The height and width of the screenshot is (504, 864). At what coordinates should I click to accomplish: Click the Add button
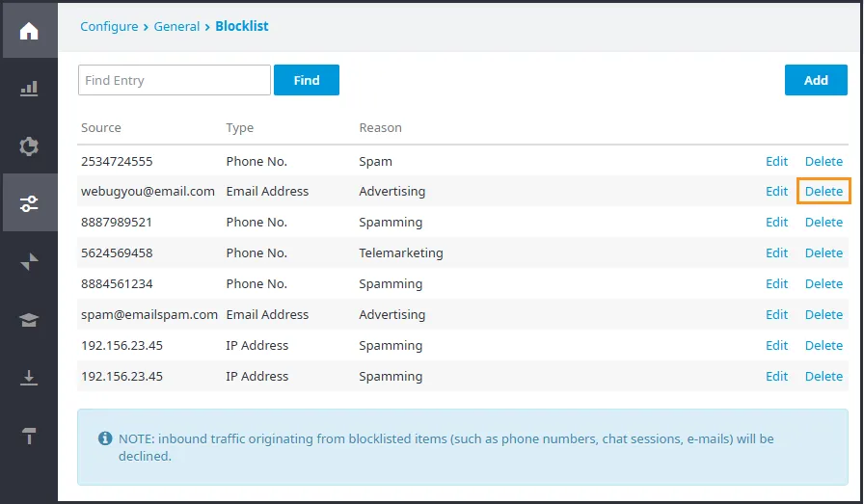tap(816, 80)
